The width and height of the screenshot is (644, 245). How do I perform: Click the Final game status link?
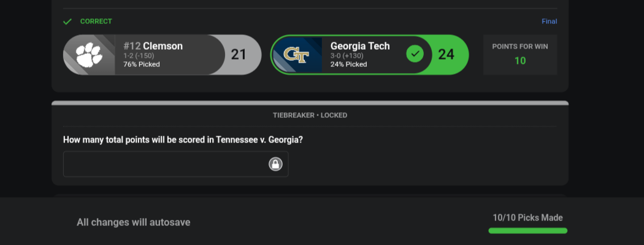(x=549, y=21)
